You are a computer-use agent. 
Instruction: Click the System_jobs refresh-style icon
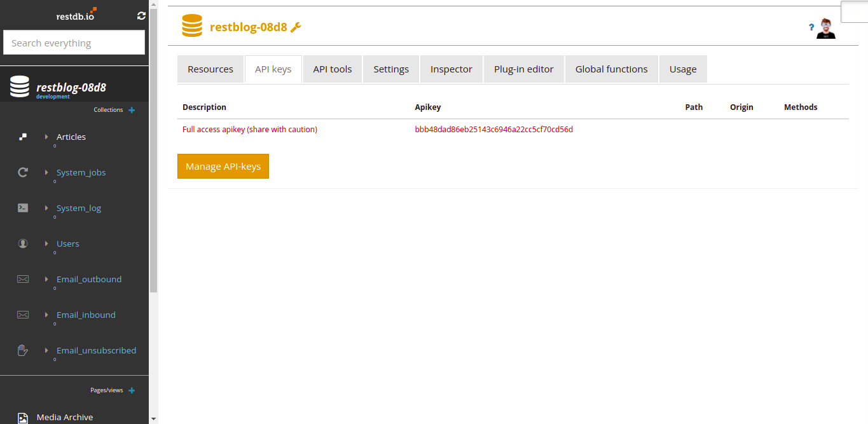(x=23, y=172)
